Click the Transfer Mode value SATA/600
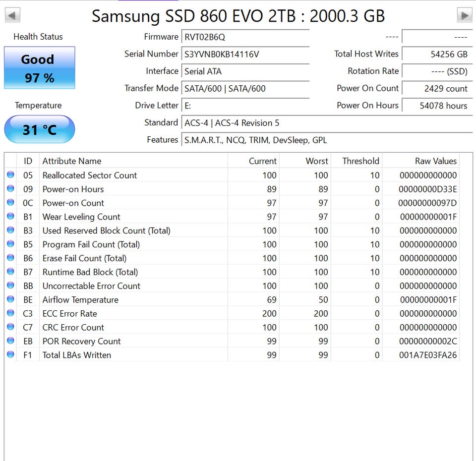The width and height of the screenshot is (476, 461). [245, 89]
